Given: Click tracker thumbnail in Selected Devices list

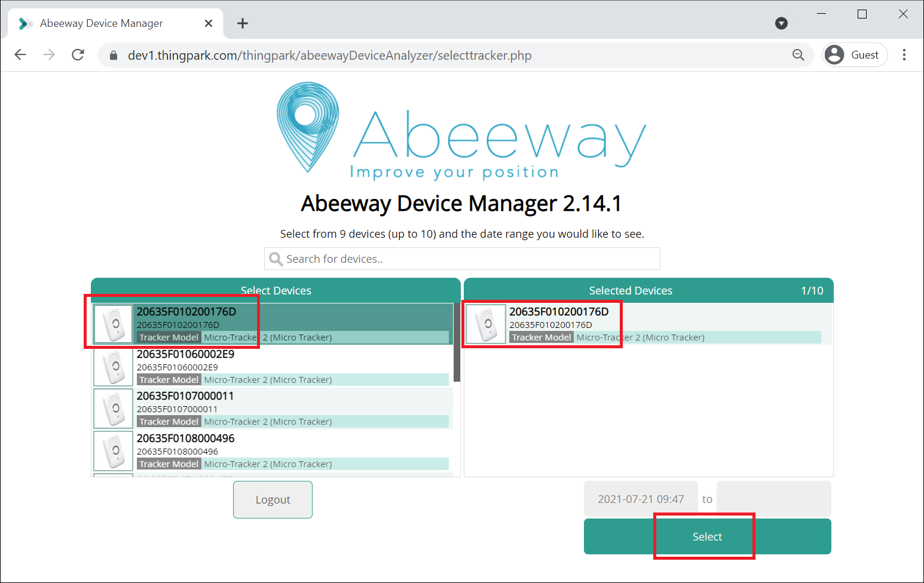Looking at the screenshot, I should coord(485,324).
